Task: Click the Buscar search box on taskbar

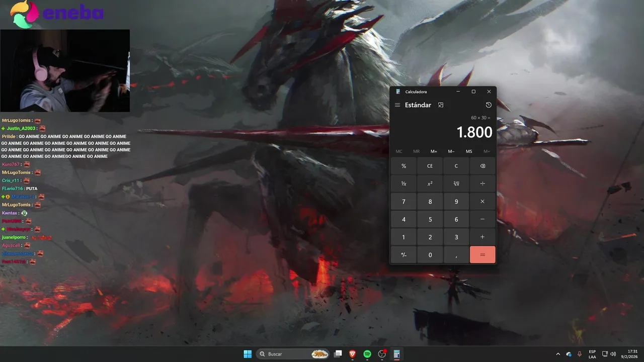Action: (x=293, y=354)
